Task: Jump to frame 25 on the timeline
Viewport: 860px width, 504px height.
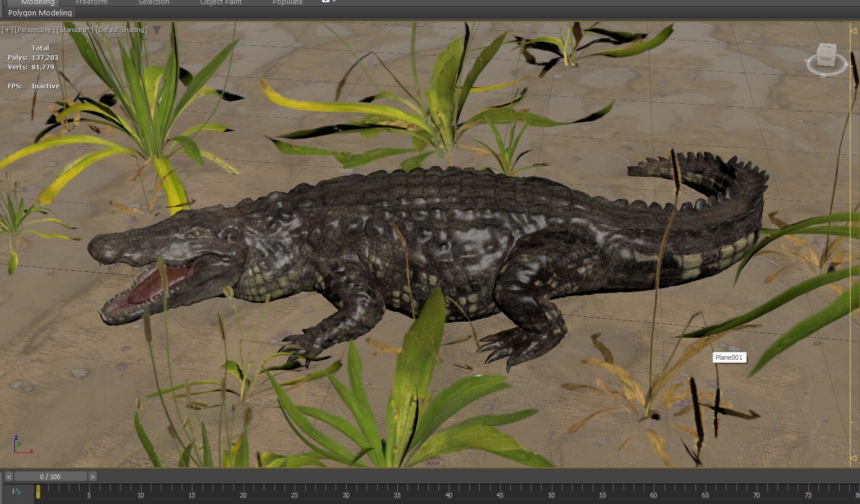Action: [x=295, y=495]
